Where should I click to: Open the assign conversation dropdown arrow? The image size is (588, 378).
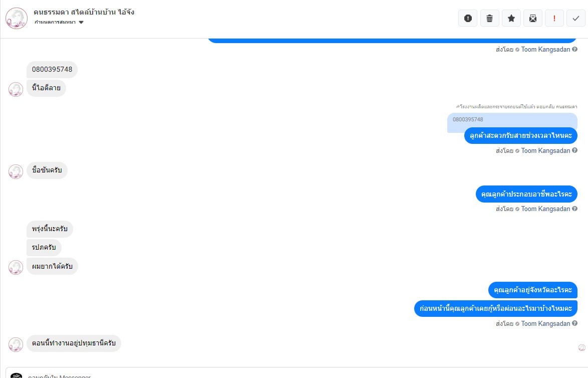point(81,22)
